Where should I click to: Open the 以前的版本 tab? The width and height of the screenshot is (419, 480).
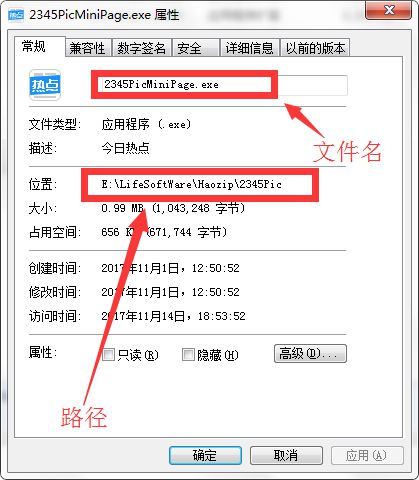pos(315,48)
